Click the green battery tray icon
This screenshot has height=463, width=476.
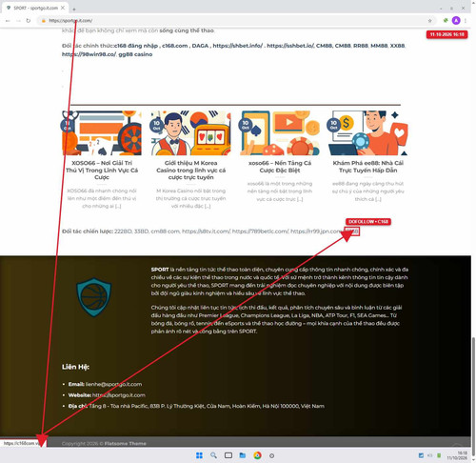[x=439, y=455]
